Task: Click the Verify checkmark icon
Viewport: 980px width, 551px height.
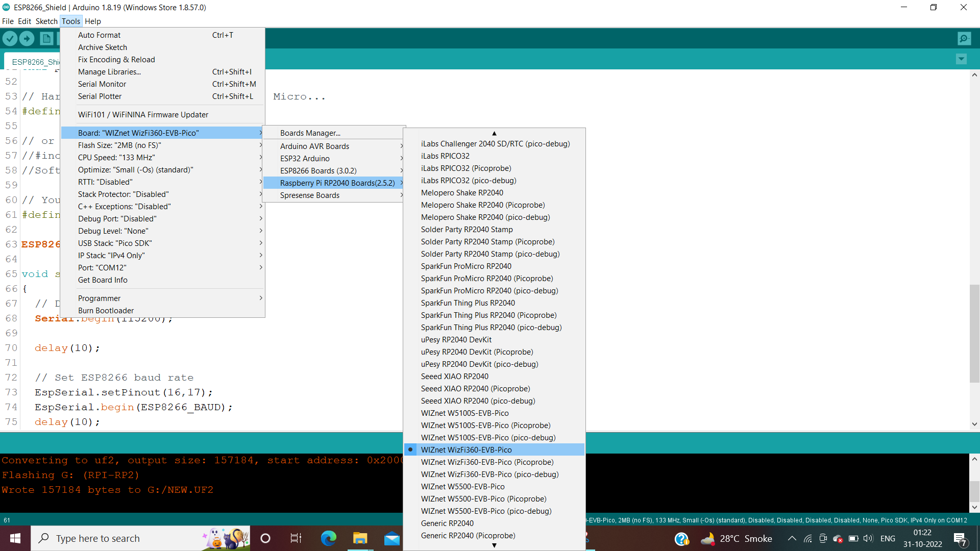Action: pyautogui.click(x=10, y=38)
